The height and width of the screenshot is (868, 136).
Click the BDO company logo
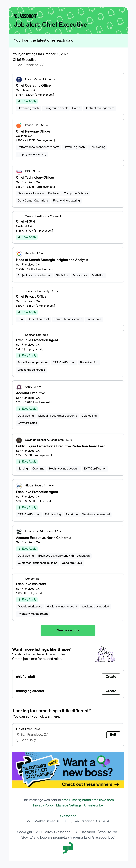pos(19,171)
